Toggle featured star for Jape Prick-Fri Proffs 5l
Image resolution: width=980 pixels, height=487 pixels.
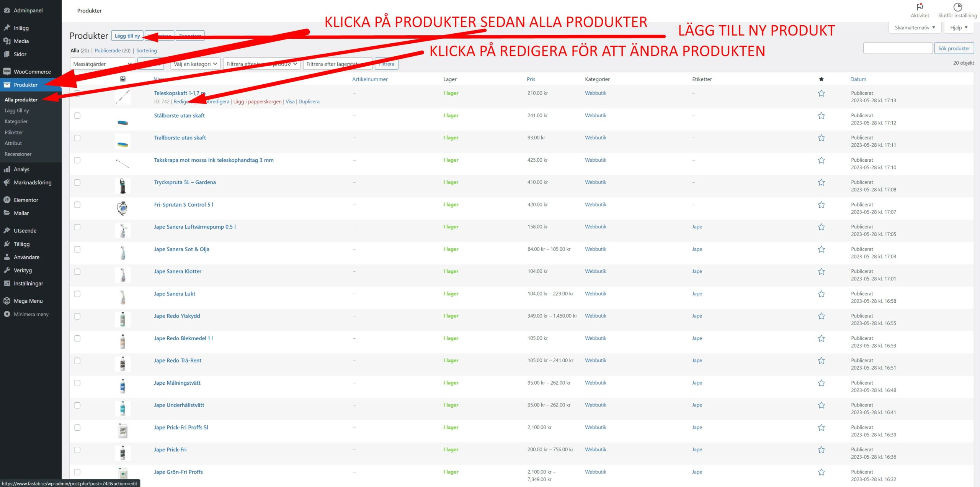(821, 428)
